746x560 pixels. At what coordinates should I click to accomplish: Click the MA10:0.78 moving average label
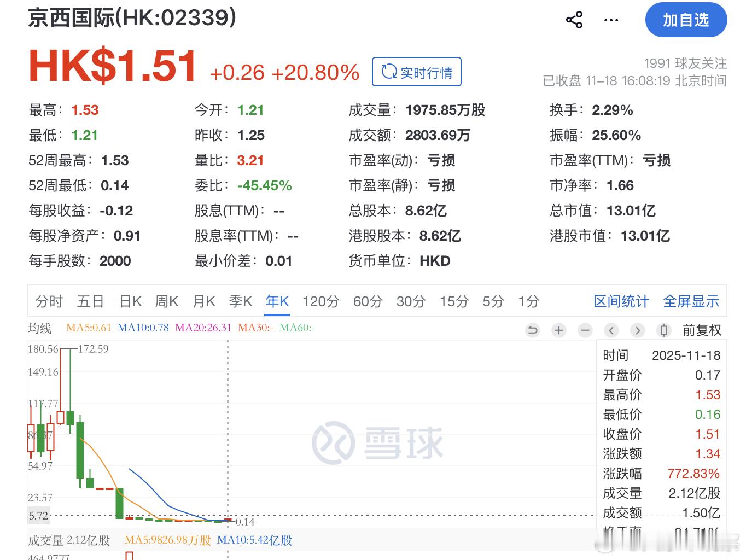143,328
